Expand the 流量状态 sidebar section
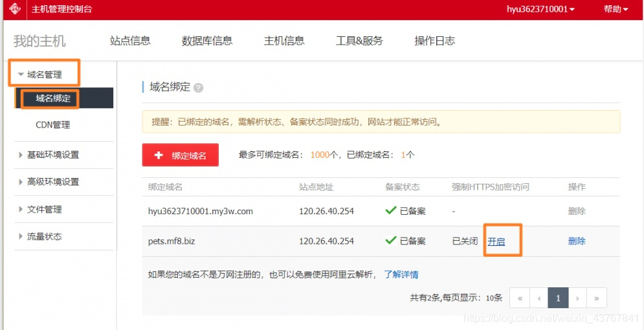 44,237
